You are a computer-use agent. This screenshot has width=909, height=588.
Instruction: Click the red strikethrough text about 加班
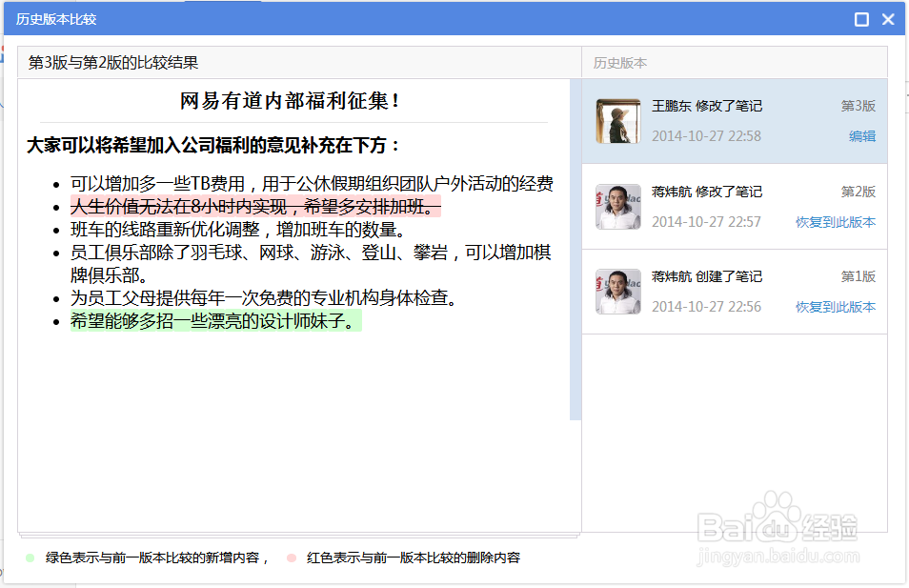[257, 206]
